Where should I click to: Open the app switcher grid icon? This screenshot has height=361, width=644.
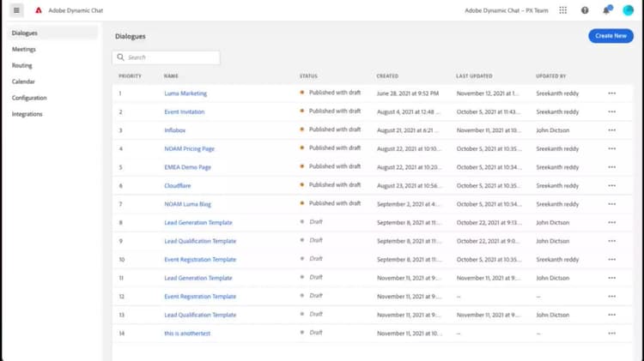[x=563, y=10]
